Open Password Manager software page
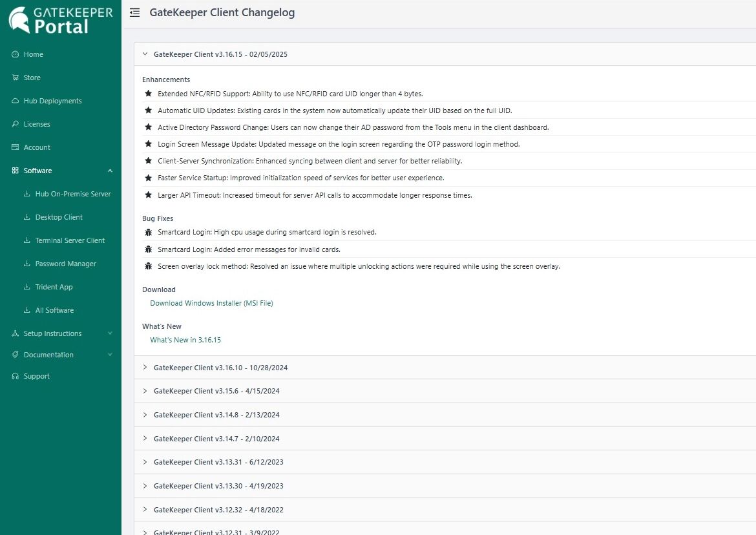Viewport: 756px width, 535px height. click(x=65, y=264)
